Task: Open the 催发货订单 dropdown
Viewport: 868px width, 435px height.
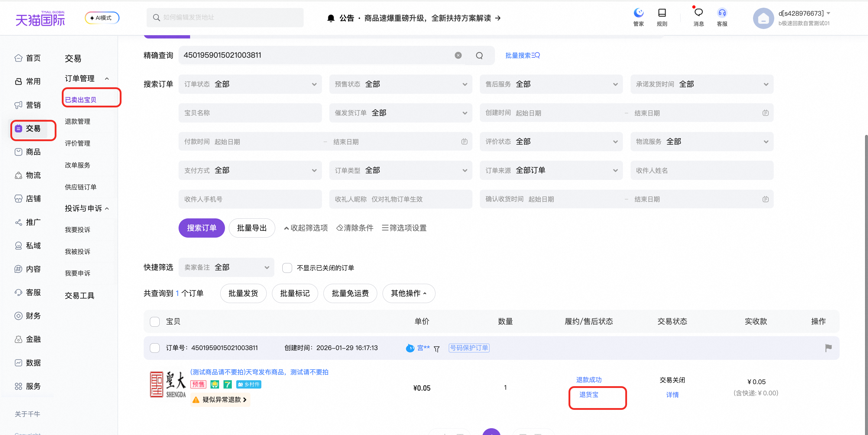Action: [x=401, y=113]
